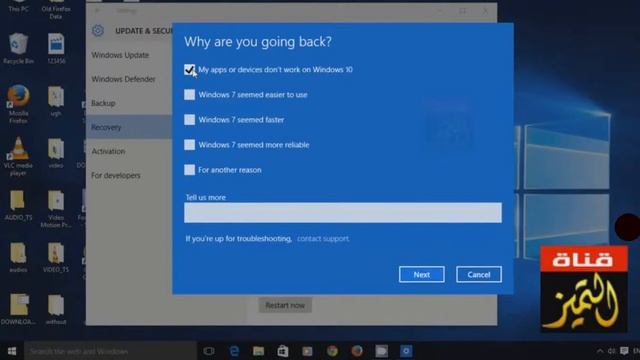Launch Microsoft Edge from taskbar
Viewport: 640px width, 360px height.
click(234, 351)
